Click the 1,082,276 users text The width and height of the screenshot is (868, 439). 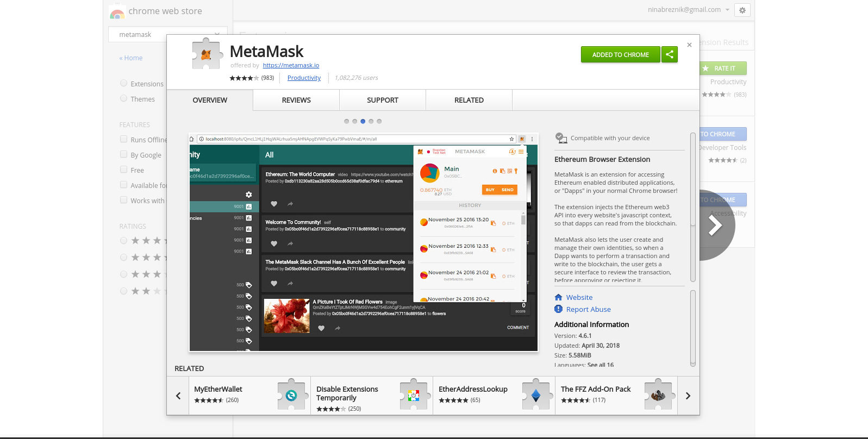pyautogui.click(x=357, y=78)
